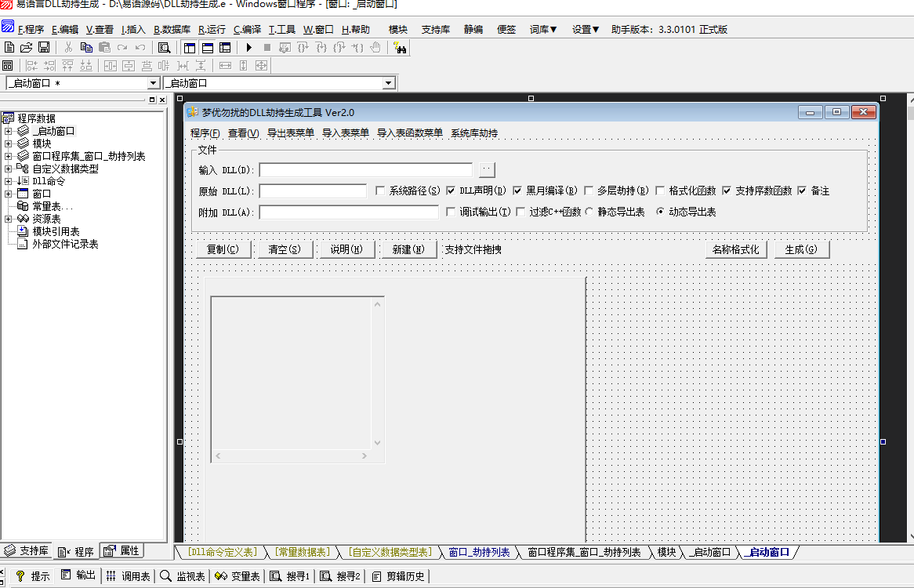This screenshot has width=914, height=588.
Task: Click the Copy icon in toolbar
Action: 86,48
